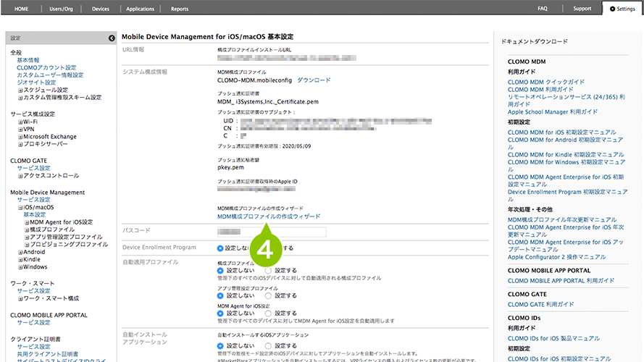Screen dimensions: 644x362
Task: Expand the スケジュール設定 tree node
Action: pos(20,90)
